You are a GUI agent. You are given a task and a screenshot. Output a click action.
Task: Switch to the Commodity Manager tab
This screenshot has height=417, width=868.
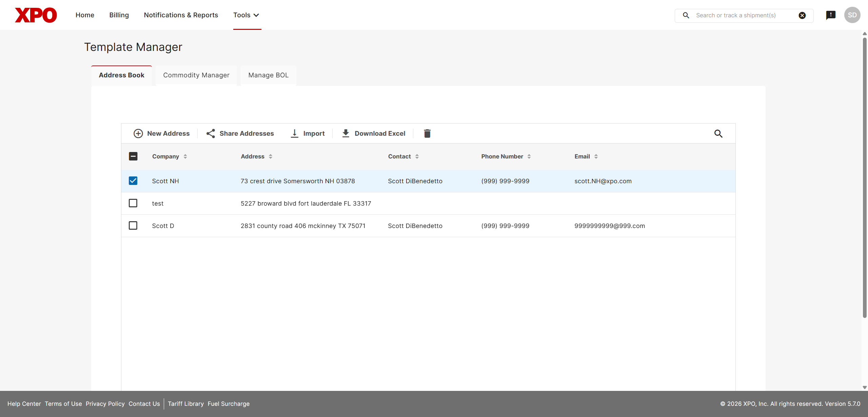(196, 75)
